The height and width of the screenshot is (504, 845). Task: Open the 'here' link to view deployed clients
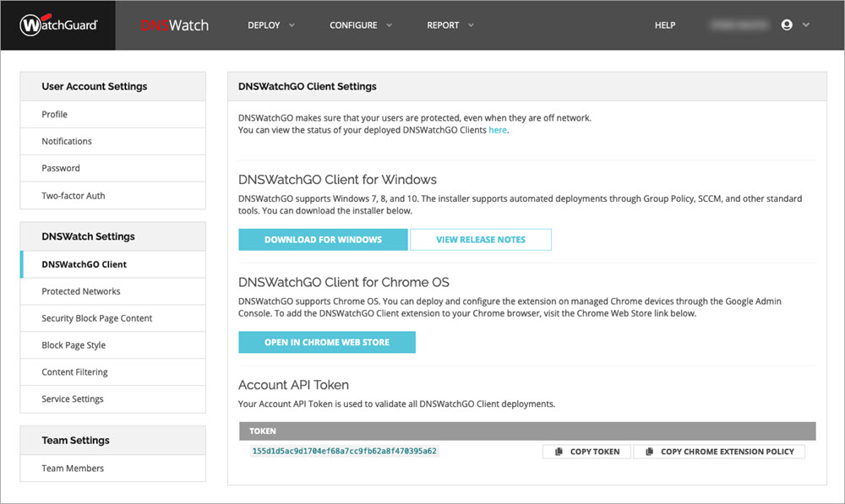498,130
